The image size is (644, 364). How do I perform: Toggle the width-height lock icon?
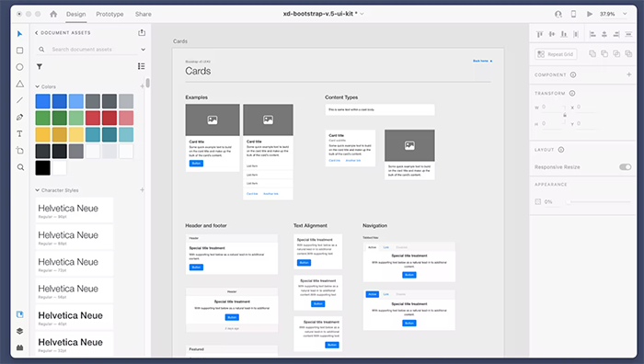click(565, 115)
